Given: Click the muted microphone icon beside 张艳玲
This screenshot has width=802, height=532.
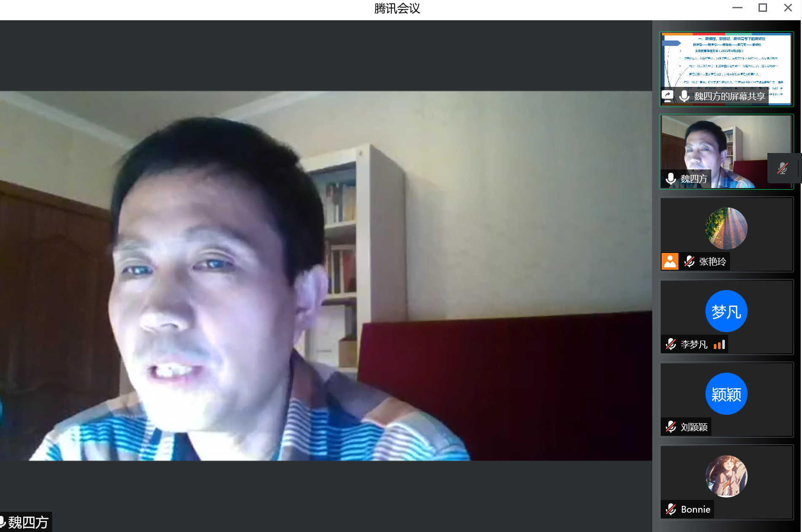Looking at the screenshot, I should click(689, 261).
